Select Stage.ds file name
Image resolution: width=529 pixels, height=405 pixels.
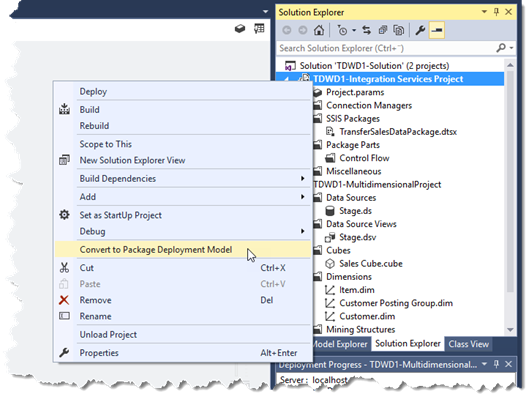click(355, 211)
